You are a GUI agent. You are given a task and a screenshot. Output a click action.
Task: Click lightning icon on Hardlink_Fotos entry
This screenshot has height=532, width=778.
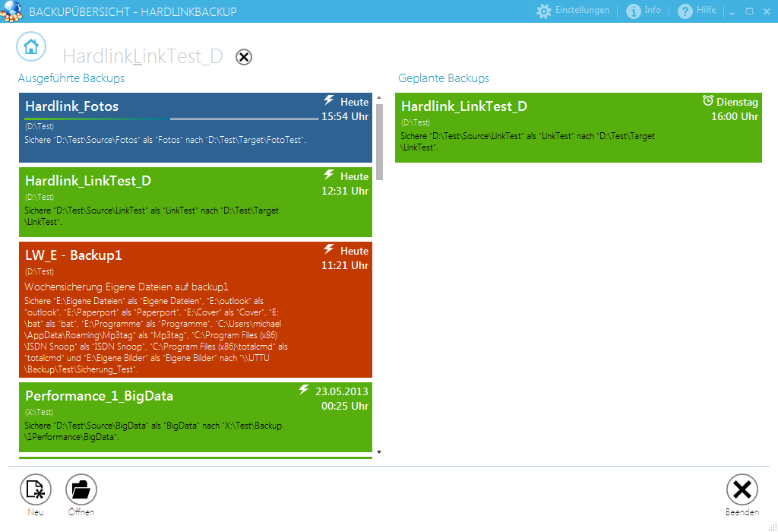click(x=329, y=101)
